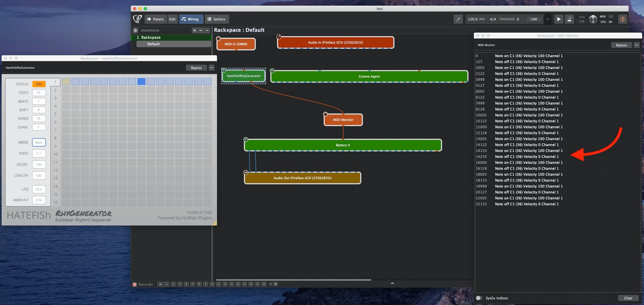The height and width of the screenshot is (305, 644).
Task: Toggle the metronome icon
Action: (x=569, y=19)
